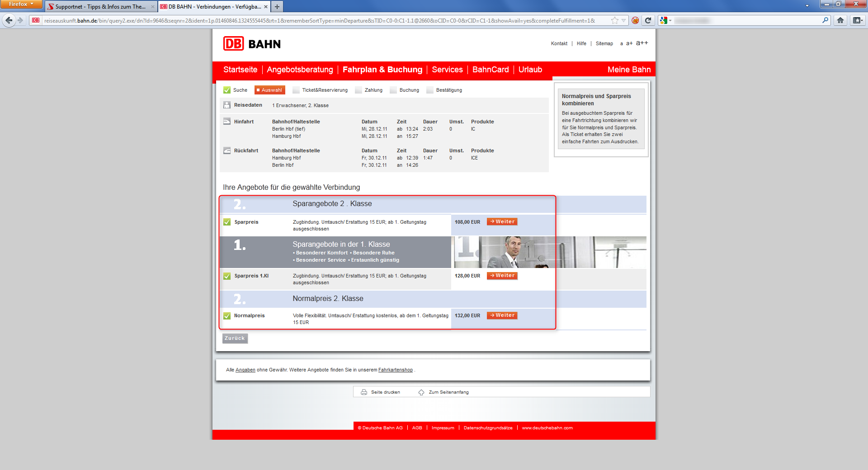Viewport: 868px width, 470px height.
Task: Click the DB site identity icon in address bar
Action: coord(36,20)
